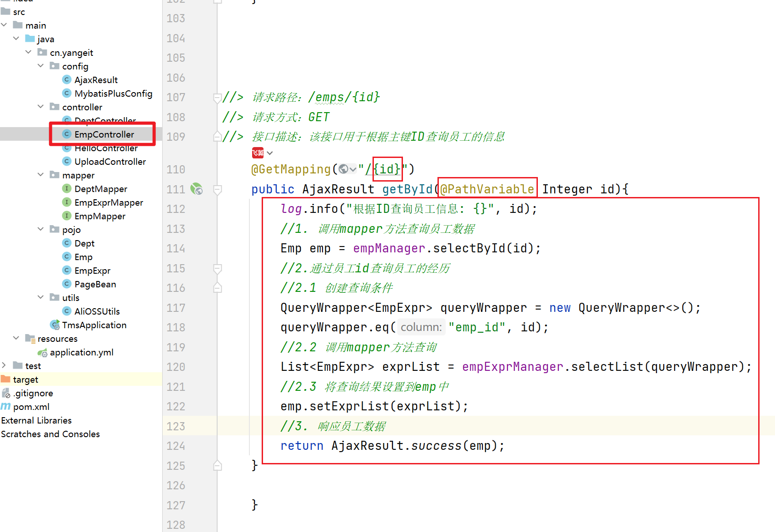The image size is (775, 532).
Task: Click the application.yml config file icon
Action: pos(43,353)
